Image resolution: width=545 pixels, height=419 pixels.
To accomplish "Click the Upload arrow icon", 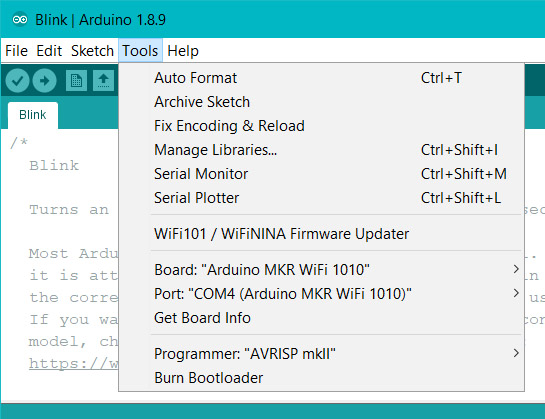I will [x=44, y=81].
